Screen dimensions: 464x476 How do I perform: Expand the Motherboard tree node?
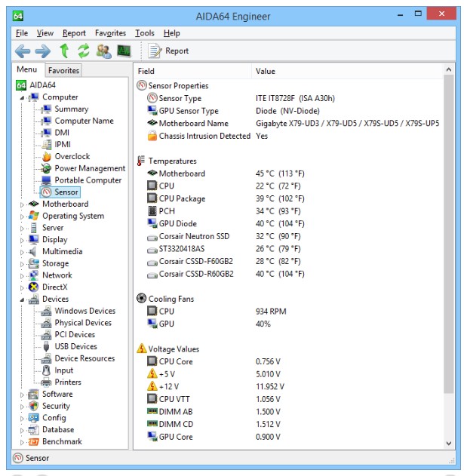pos(22,205)
